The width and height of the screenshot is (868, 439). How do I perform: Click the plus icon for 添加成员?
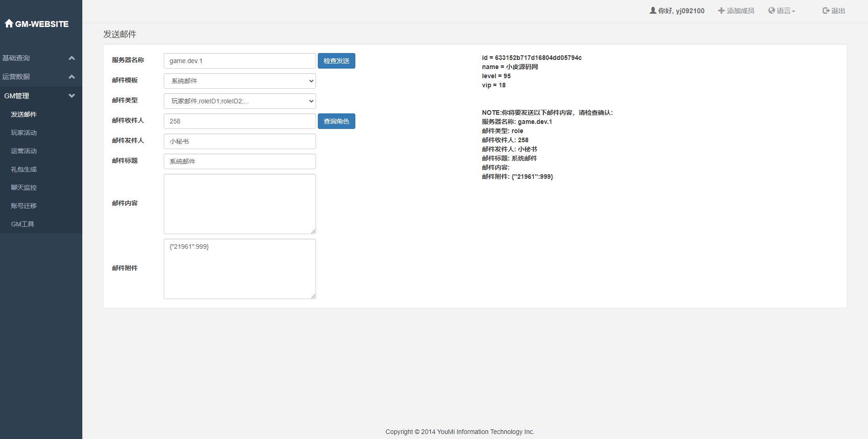(x=721, y=10)
